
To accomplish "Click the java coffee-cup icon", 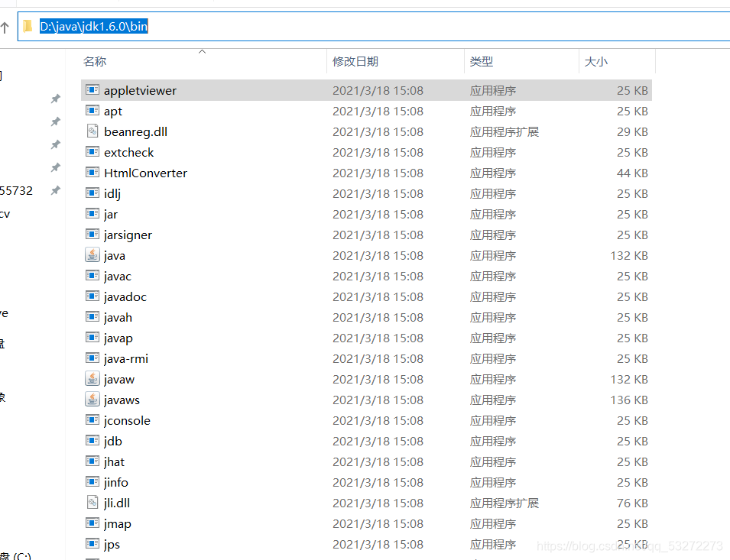I will pos(92,255).
